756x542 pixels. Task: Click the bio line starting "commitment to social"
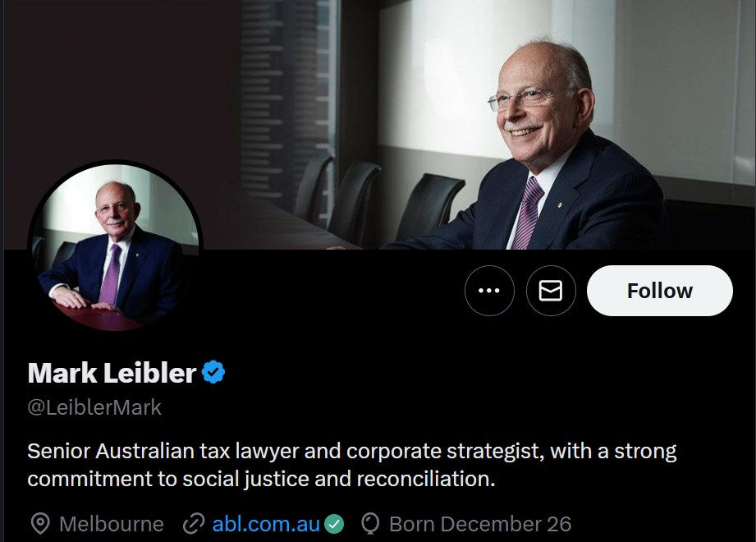261,478
